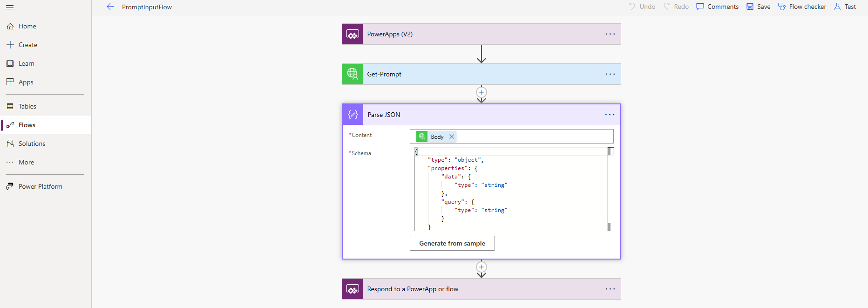Open PowerApps (V2) ellipsis menu
This screenshot has height=308, width=868.
coord(610,34)
